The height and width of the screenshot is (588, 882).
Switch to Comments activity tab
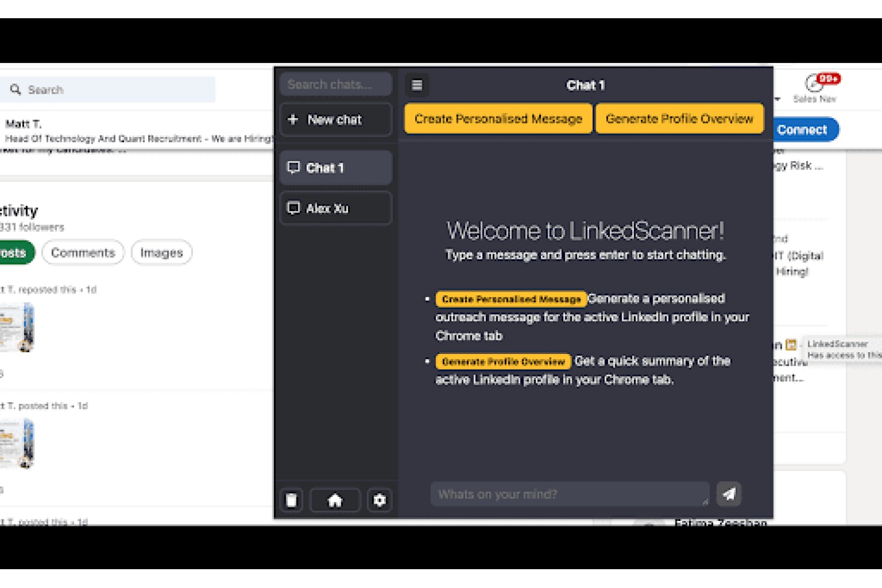pyautogui.click(x=83, y=253)
